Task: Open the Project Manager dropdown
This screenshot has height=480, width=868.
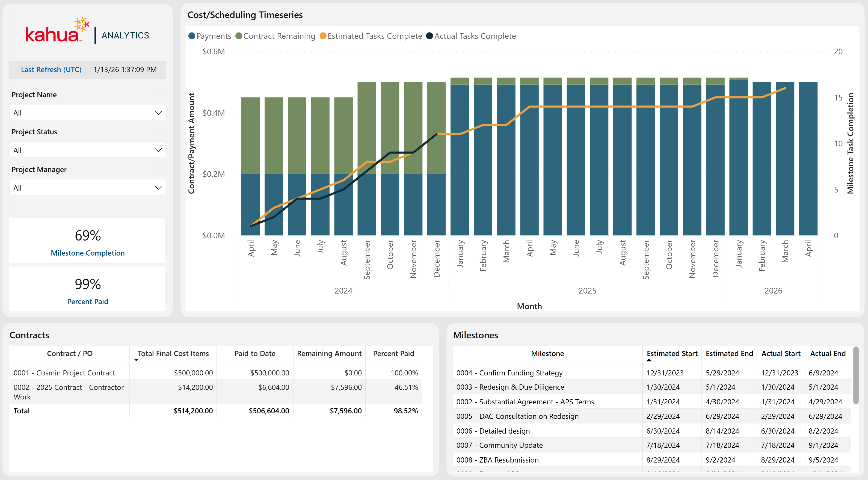Action: [x=158, y=188]
